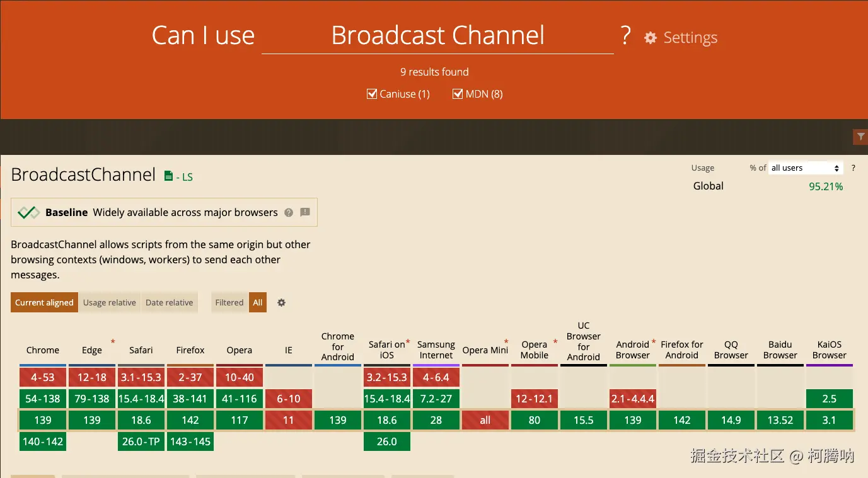This screenshot has height=478, width=868.
Task: Open the Settings gear in header
Action: point(650,38)
